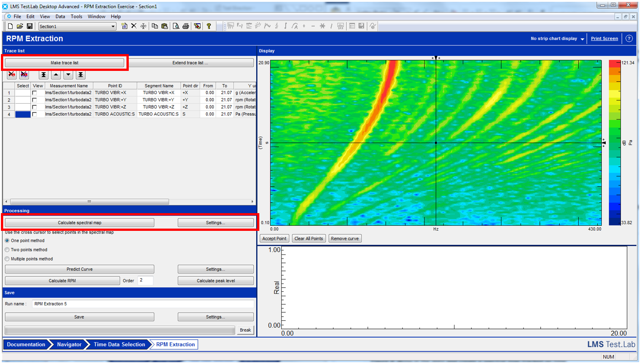Create a new project with the New icon
Viewport: 641px width, 364px height.
10,26
